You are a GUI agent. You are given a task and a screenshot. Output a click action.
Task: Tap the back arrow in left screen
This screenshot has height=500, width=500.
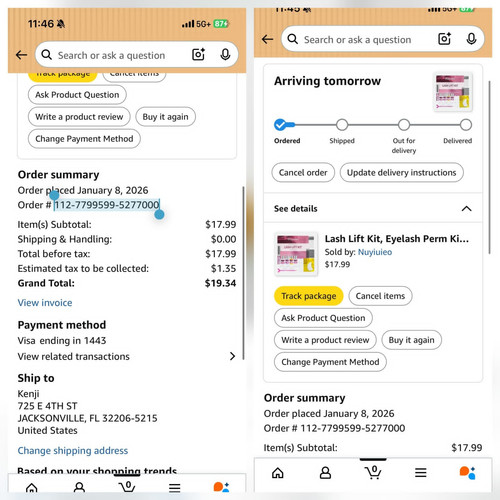[x=22, y=55]
